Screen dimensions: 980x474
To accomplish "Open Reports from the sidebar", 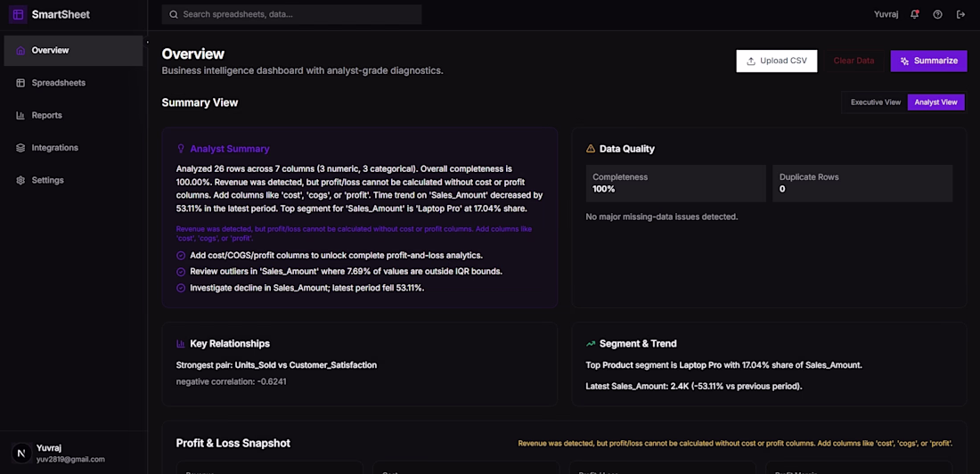I will [x=73, y=116].
